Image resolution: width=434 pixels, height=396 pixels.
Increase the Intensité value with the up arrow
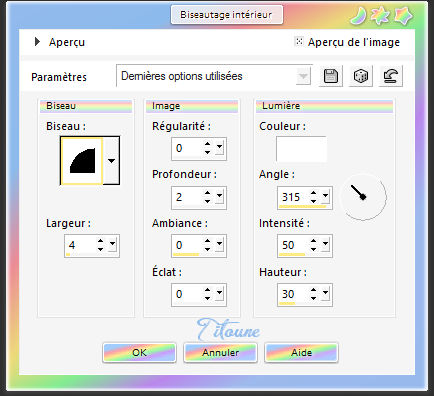point(313,241)
